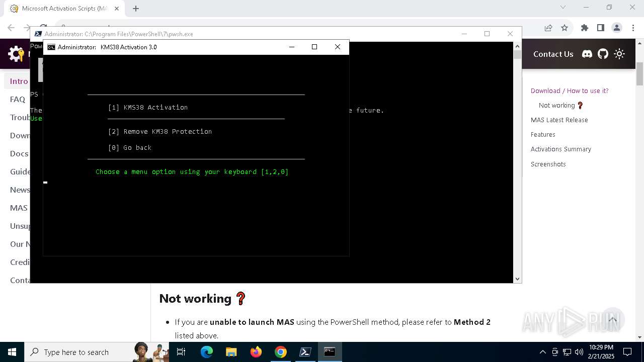The width and height of the screenshot is (644, 362).
Task: Toggle light/dark theme sun icon
Action: pyautogui.click(x=619, y=54)
